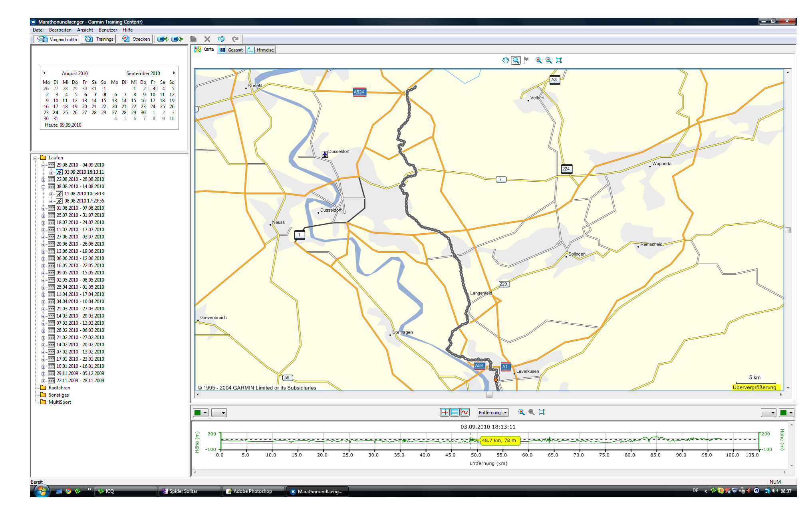Viewport: 808px width, 532px height.
Task: Click the delete X toolbar icon
Action: [x=207, y=39]
